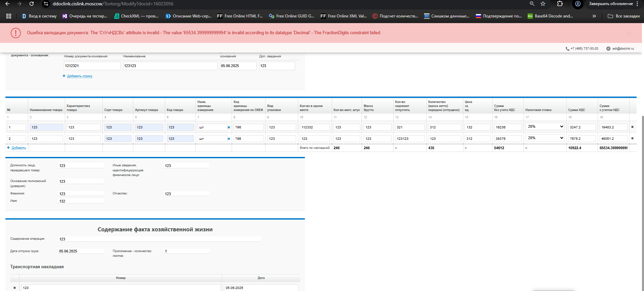This screenshot has height=291, width=644.
Task: Open 'Вход в систему' bookmark
Action: [x=39, y=16]
